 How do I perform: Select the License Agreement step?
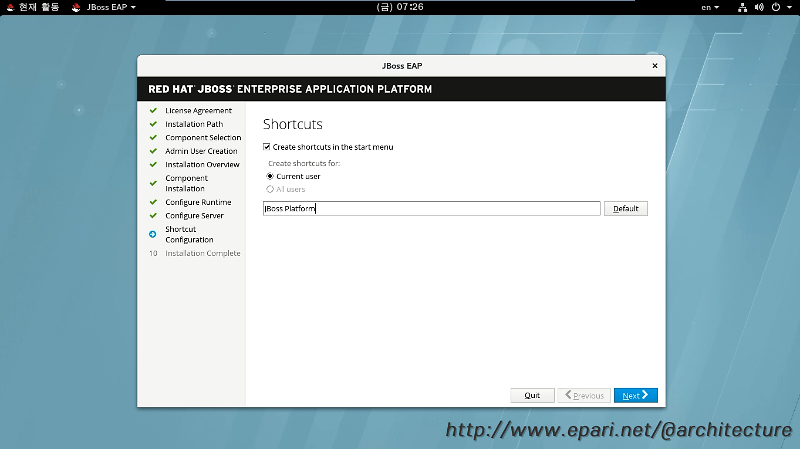198,111
